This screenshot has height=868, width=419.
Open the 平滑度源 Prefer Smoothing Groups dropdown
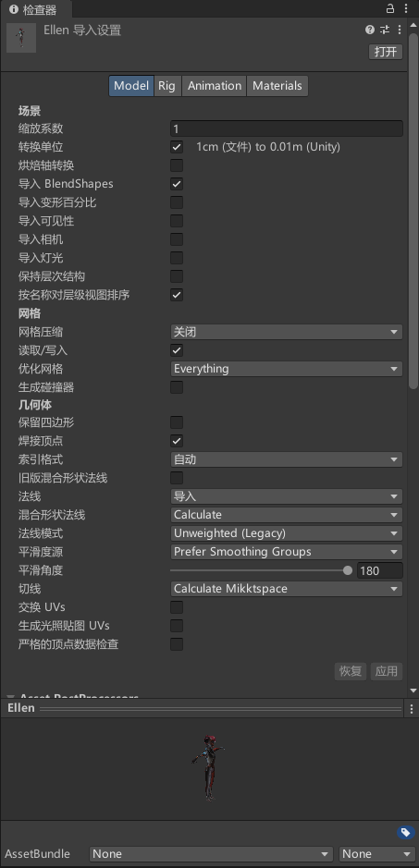(286, 552)
